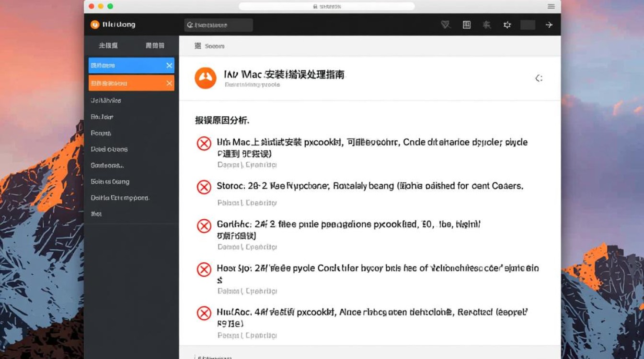Click the shield-shaped icon in the dark toolbar
Screen dimensions: 644x359
[x=446, y=25]
